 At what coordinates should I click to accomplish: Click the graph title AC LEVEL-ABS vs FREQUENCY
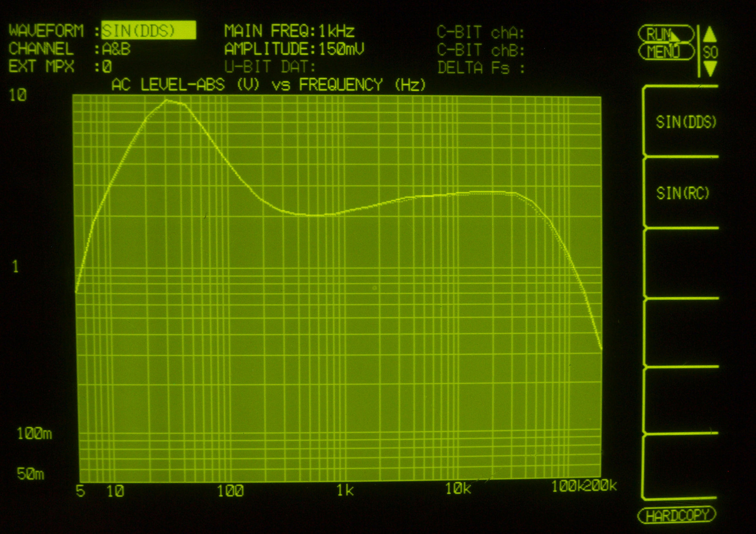click(x=268, y=85)
